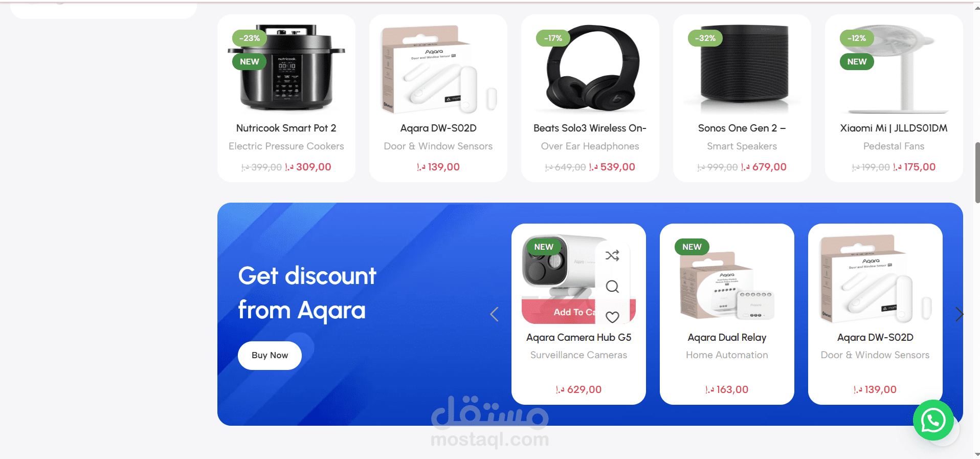
Task: Advance Aqara carousel with next arrow
Action: tap(959, 314)
